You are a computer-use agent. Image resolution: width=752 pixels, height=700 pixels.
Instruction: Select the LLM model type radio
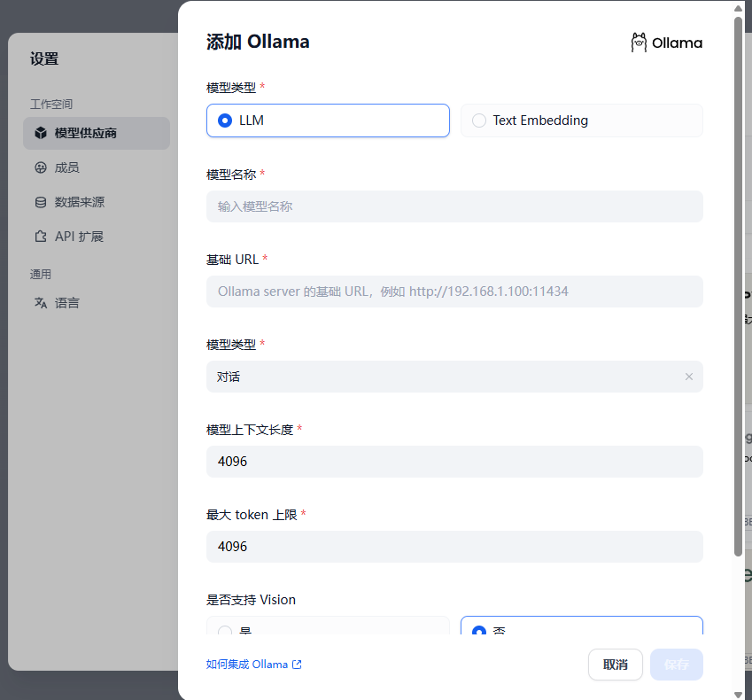328,121
